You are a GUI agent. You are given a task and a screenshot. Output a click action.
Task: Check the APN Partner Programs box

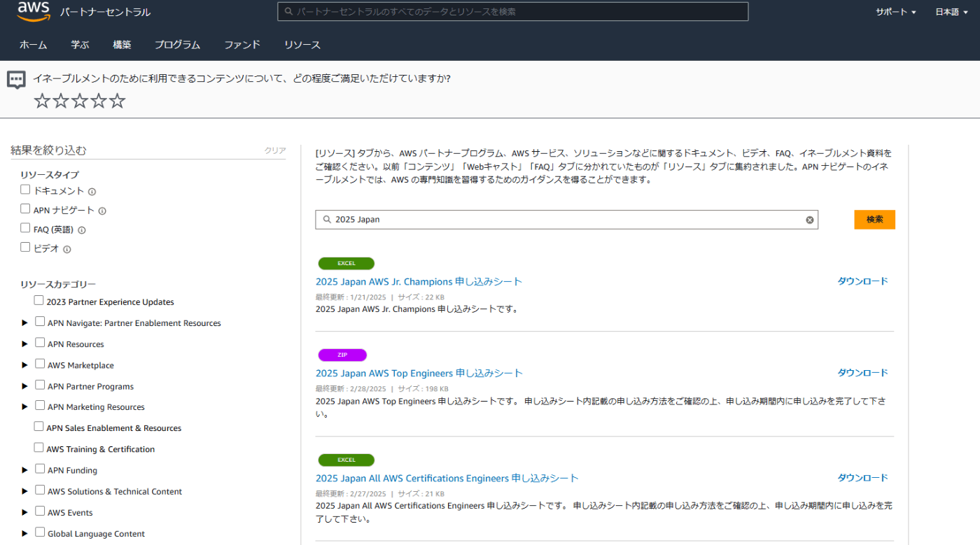click(40, 385)
